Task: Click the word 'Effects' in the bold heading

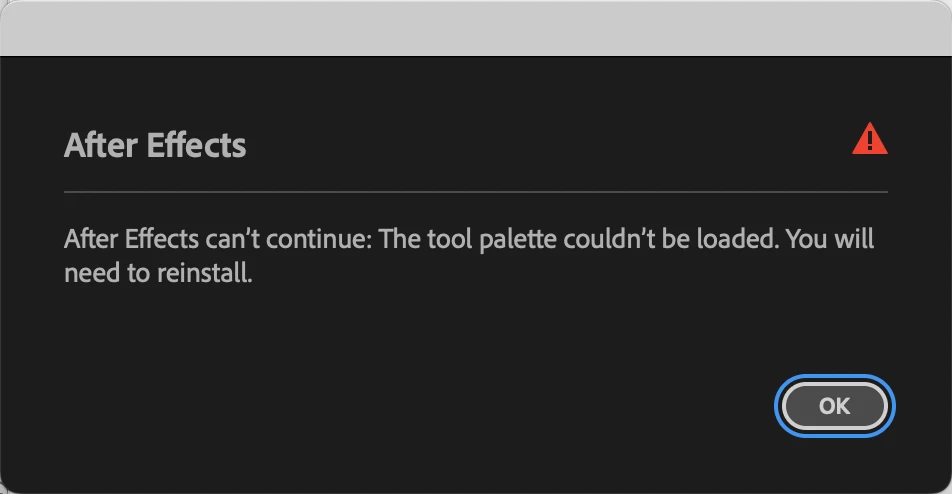Action: tap(197, 145)
